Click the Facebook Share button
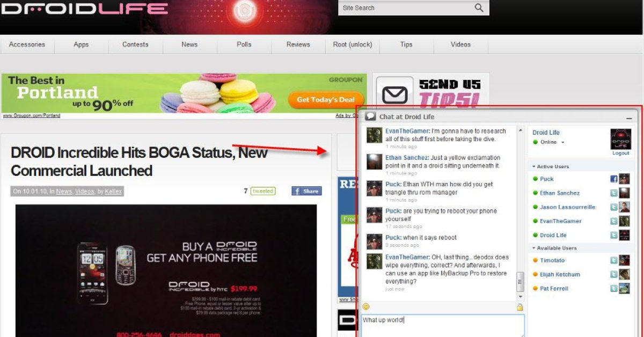 coord(306,191)
